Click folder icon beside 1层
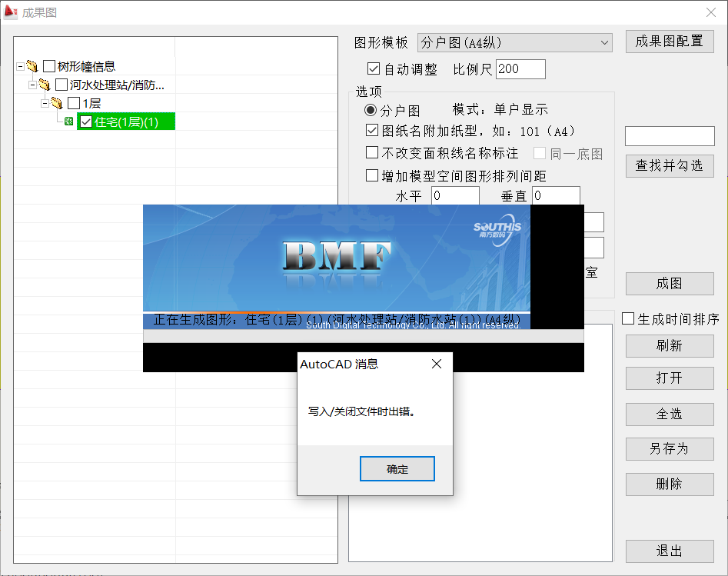The width and height of the screenshot is (728, 576). click(x=56, y=103)
